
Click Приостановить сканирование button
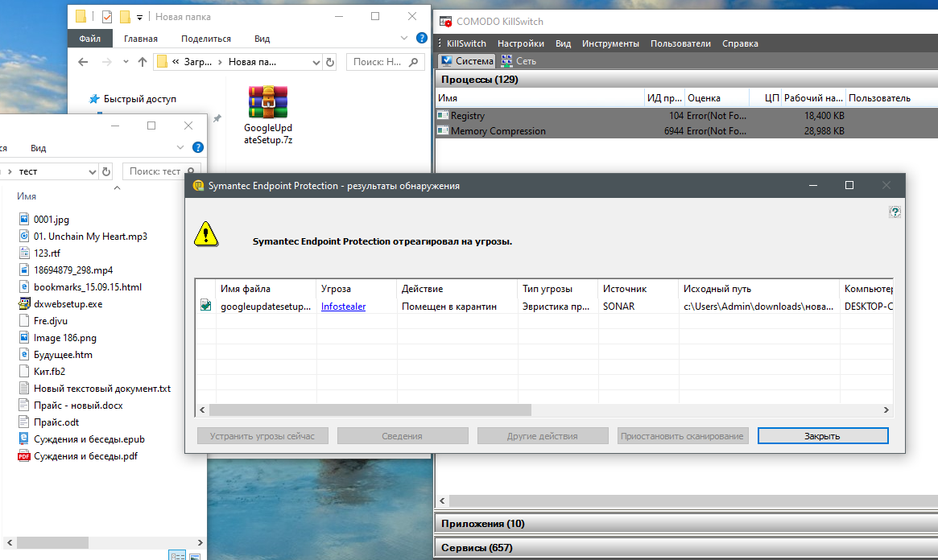[x=683, y=435]
